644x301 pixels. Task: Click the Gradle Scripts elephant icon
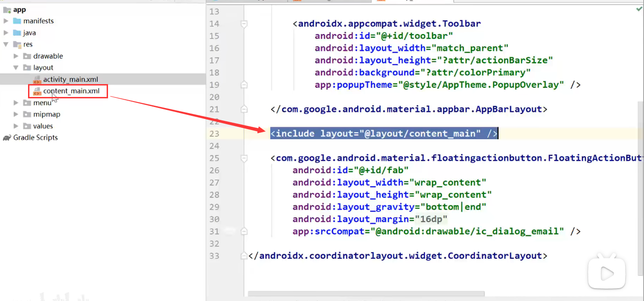tap(7, 138)
